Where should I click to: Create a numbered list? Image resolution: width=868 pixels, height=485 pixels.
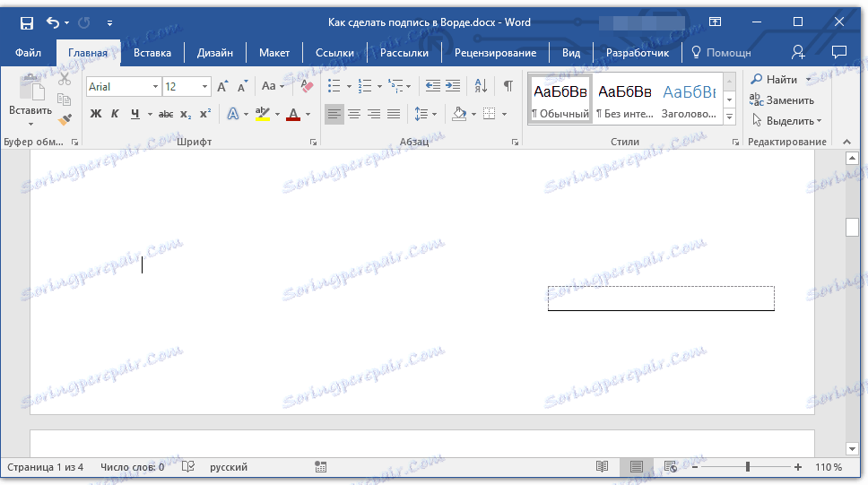[364, 86]
